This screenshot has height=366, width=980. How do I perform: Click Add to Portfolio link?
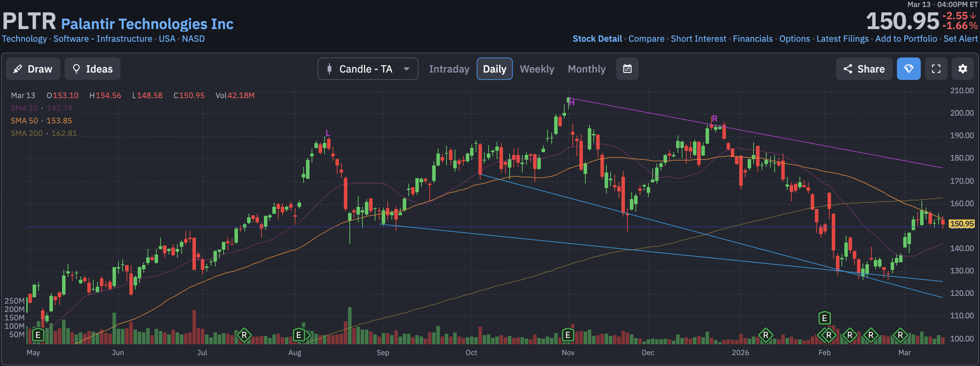906,39
